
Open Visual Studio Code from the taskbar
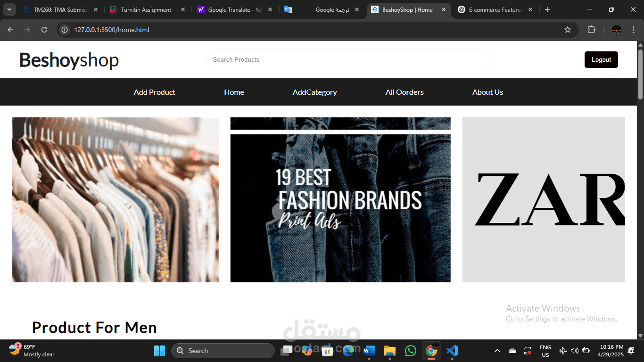point(452,351)
